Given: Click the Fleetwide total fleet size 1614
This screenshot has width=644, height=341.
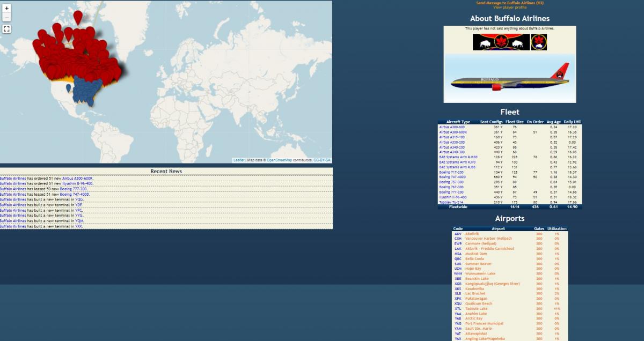Looking at the screenshot, I should (x=515, y=206).
